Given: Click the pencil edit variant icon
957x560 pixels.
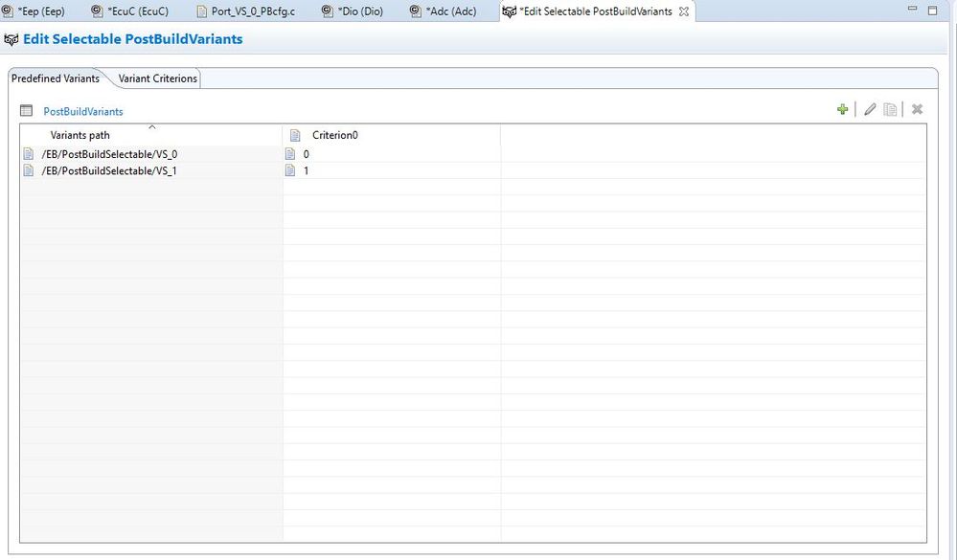Looking at the screenshot, I should point(871,110).
